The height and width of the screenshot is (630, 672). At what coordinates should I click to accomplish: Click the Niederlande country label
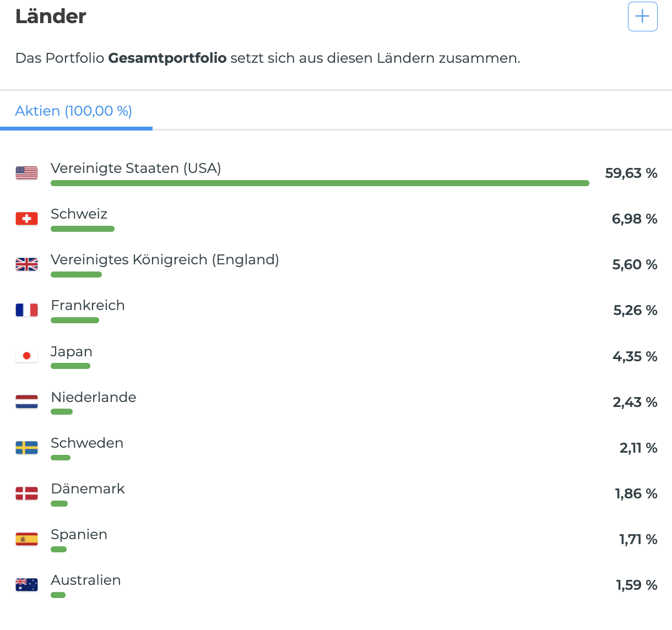tap(93, 397)
